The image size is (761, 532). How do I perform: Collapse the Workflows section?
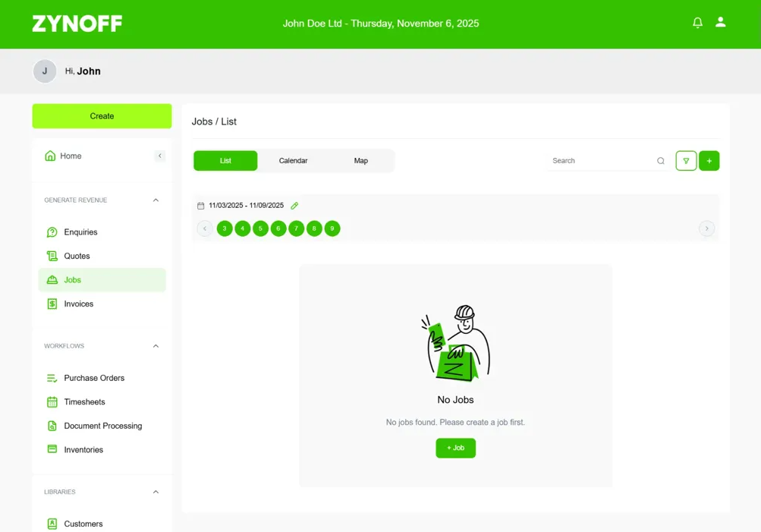click(156, 346)
